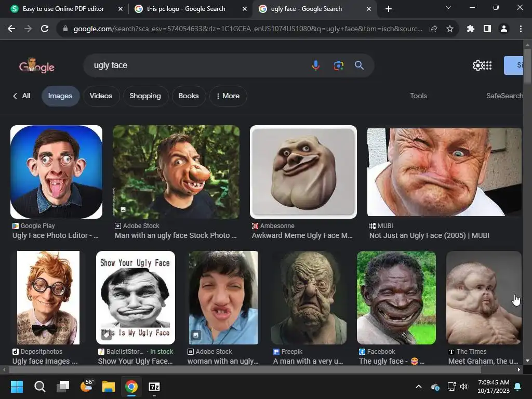Screen dimensions: 532x399
Task: Open Not Just an Ugly Face MUBI link
Action: click(429, 235)
